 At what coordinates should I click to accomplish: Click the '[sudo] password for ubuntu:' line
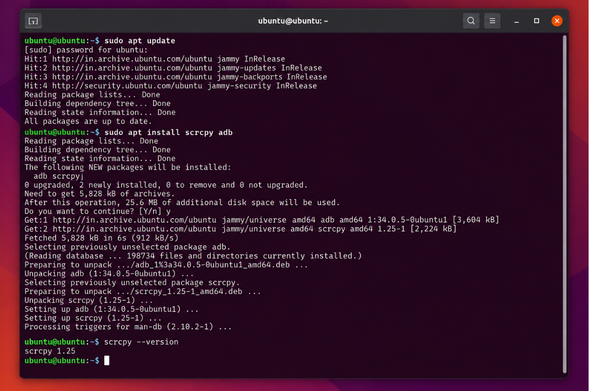pos(86,50)
